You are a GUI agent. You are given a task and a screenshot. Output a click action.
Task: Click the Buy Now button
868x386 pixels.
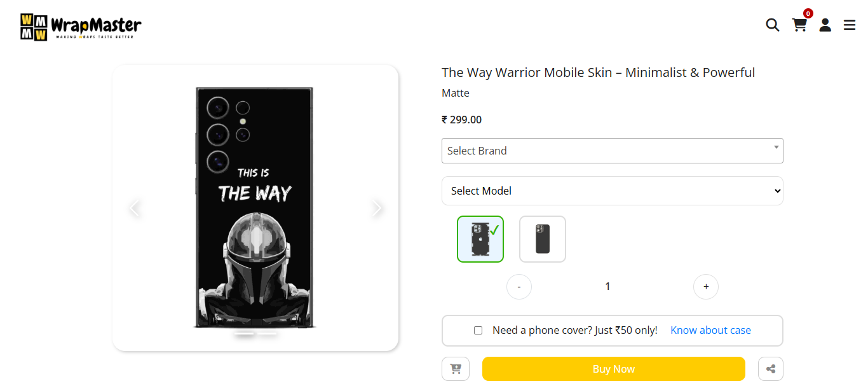[613, 369]
